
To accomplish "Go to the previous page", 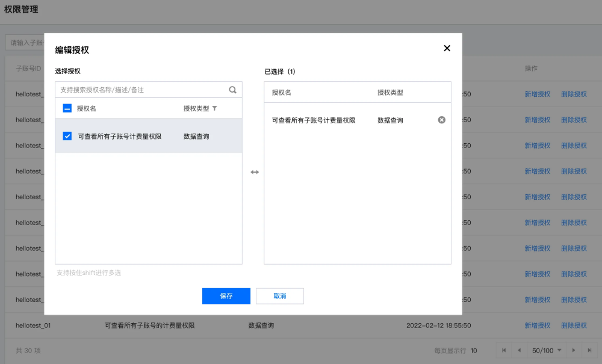I will click(519, 350).
